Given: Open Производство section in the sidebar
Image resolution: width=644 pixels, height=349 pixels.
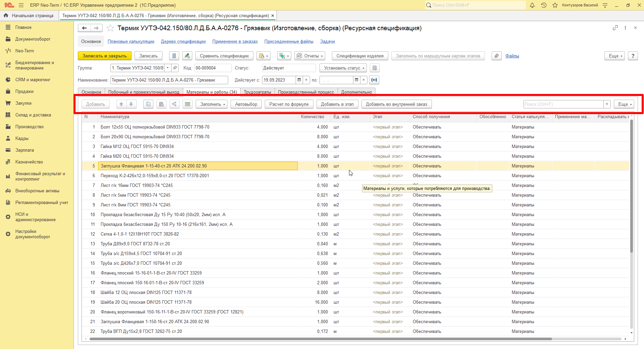Looking at the screenshot, I should click(x=29, y=127).
